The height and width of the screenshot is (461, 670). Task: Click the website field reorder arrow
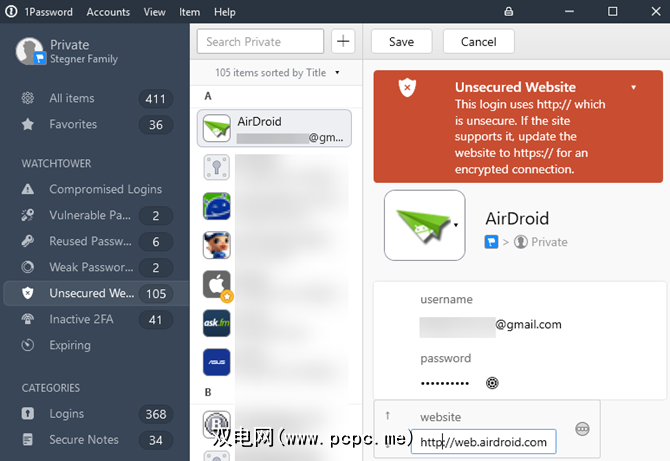[387, 415]
